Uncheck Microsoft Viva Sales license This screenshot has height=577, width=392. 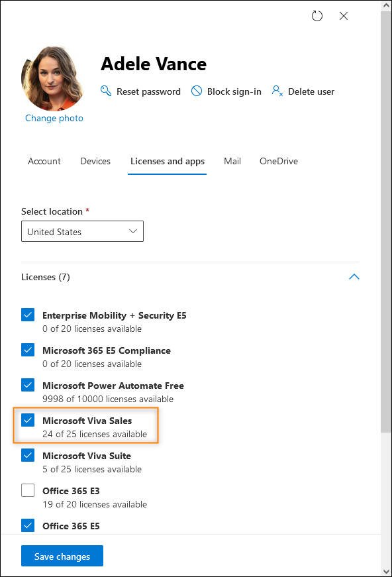(28, 420)
